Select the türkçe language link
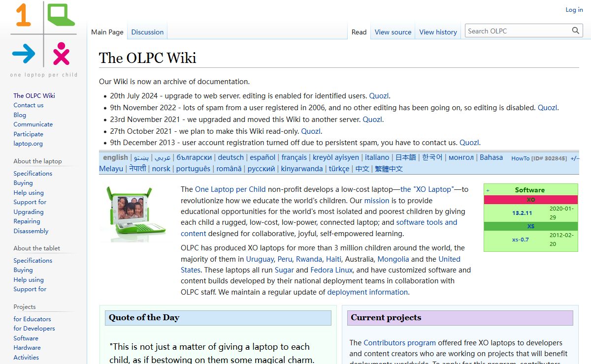Screen dimensions: 591x364 339,168
